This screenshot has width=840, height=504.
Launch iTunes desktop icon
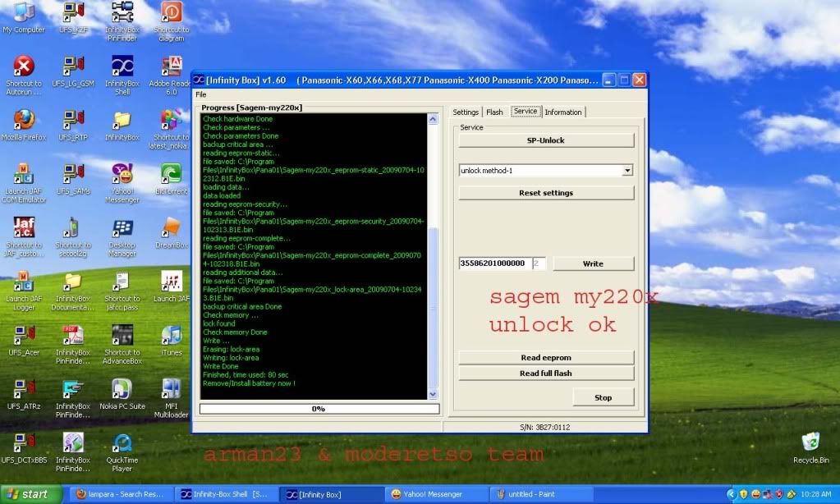(x=172, y=341)
